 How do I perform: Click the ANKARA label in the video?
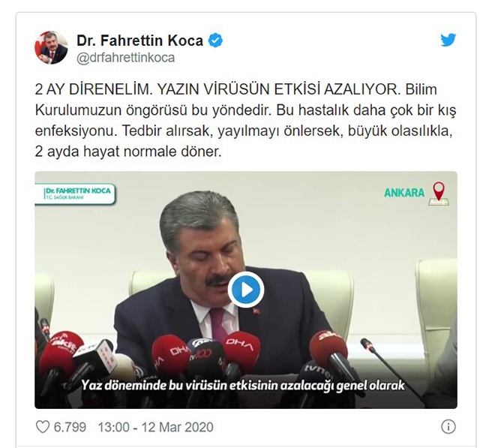(404, 193)
